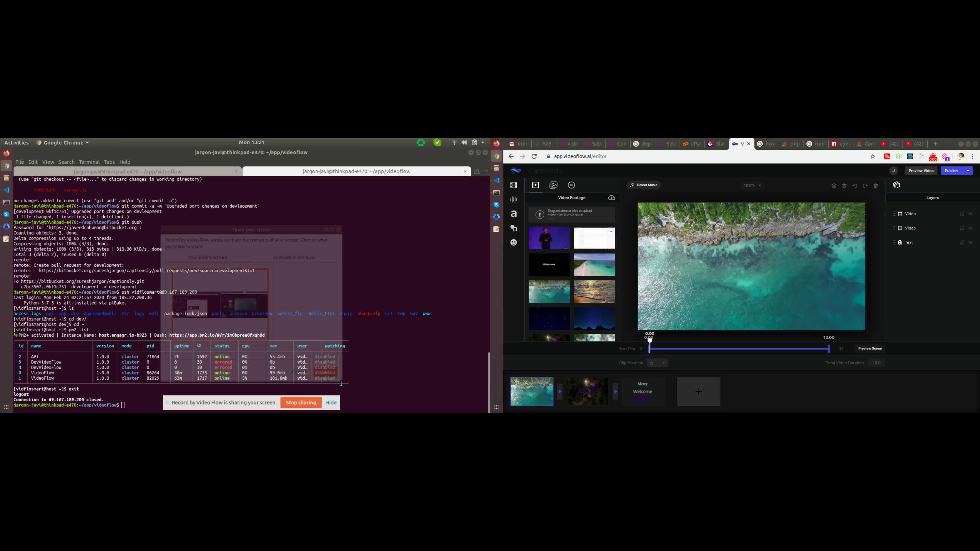Redo action in editor toolbar
The width and height of the screenshot is (980, 551).
point(865,185)
